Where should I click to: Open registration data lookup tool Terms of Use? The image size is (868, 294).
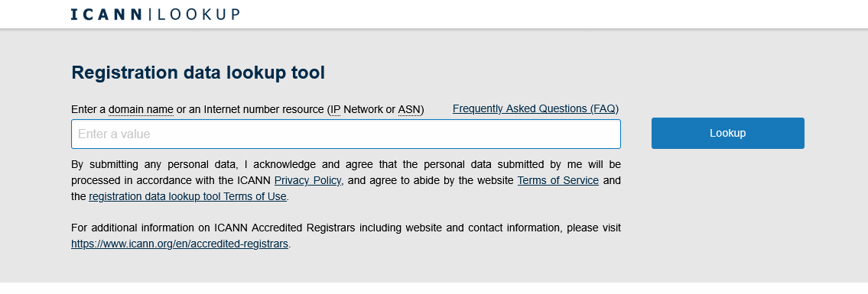(187, 197)
